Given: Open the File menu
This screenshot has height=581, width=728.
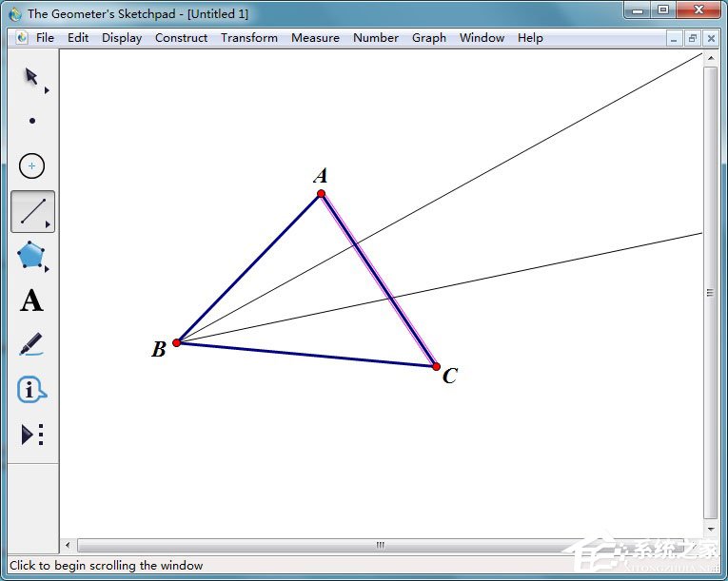Looking at the screenshot, I should (45, 38).
